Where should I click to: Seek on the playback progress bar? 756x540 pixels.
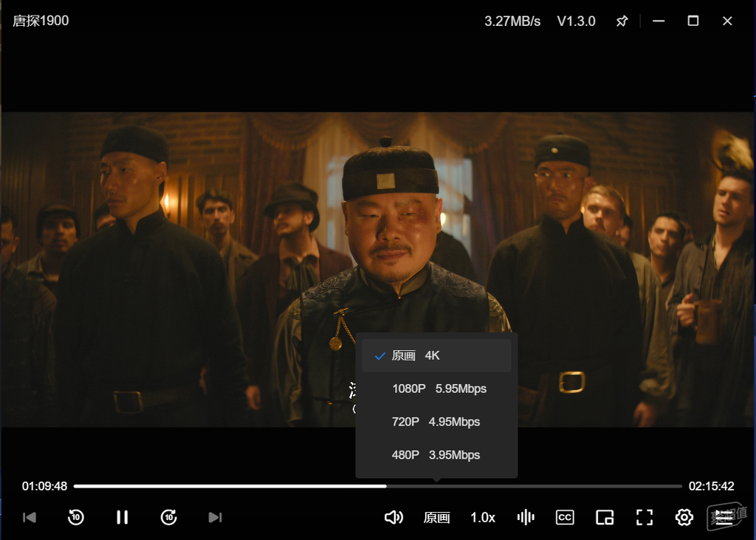tap(377, 486)
